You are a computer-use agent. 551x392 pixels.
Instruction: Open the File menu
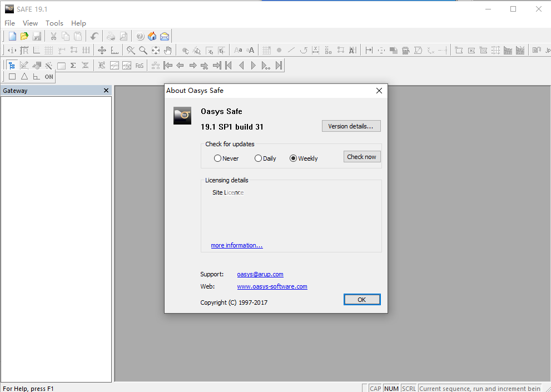pos(9,23)
